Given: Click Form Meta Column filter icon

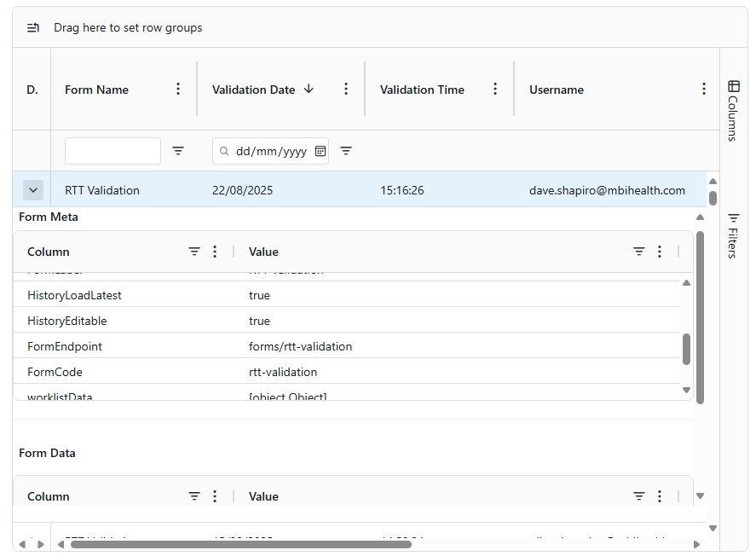Looking at the screenshot, I should tap(194, 252).
